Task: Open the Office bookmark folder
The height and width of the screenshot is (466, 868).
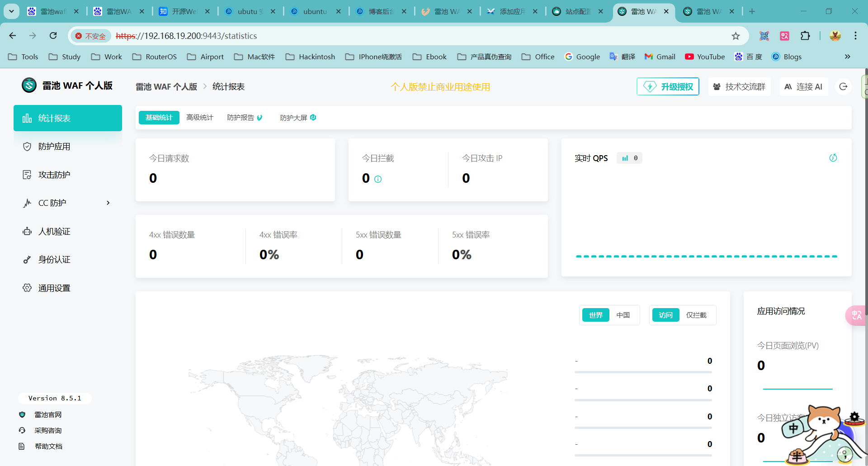Action: click(x=538, y=57)
